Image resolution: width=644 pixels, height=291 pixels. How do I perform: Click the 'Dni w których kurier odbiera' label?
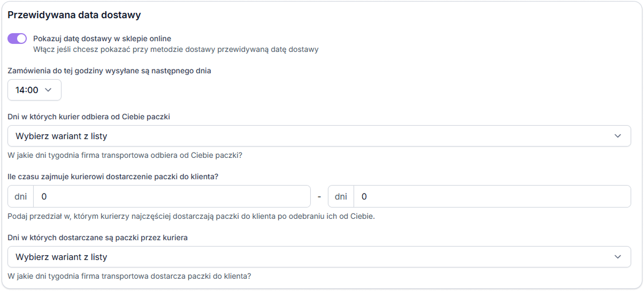pos(89,117)
